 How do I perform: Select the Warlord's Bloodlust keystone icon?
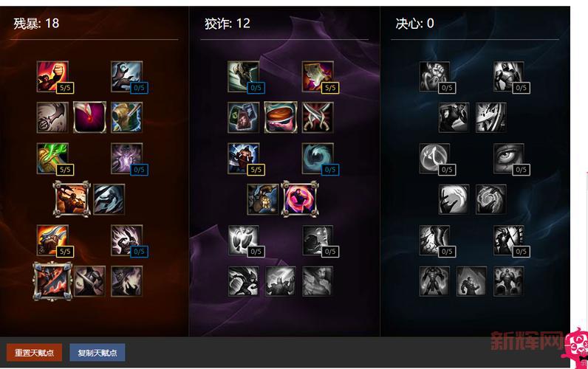click(x=52, y=281)
